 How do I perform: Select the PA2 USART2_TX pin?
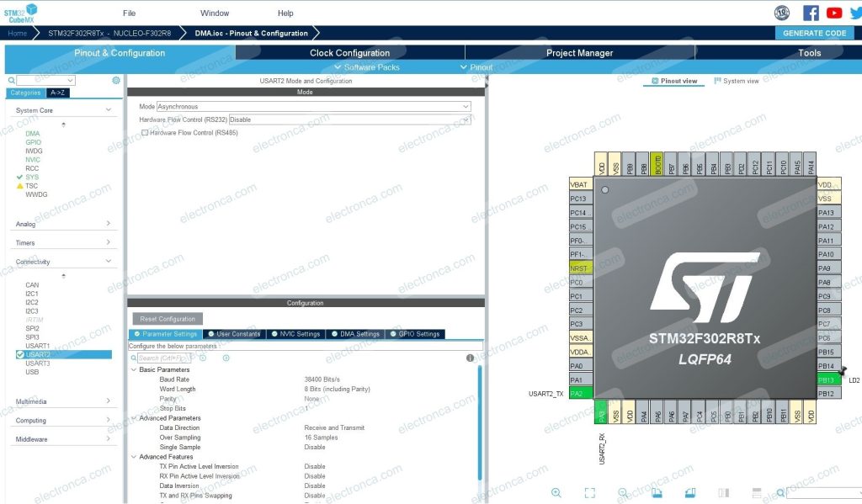[x=577, y=393]
